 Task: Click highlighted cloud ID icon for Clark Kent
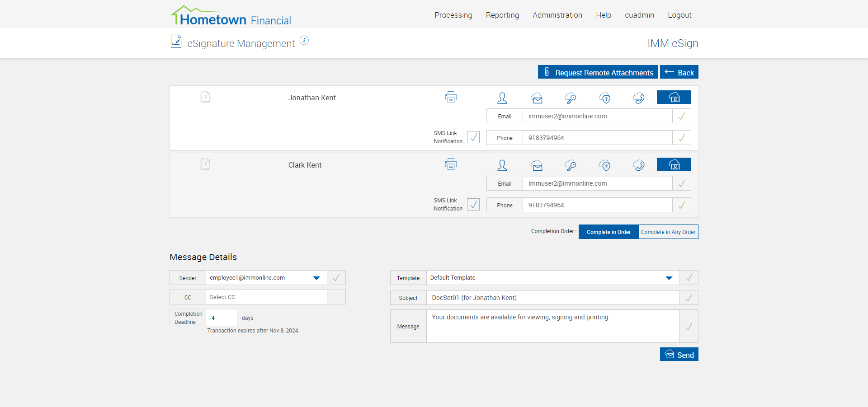click(x=674, y=165)
